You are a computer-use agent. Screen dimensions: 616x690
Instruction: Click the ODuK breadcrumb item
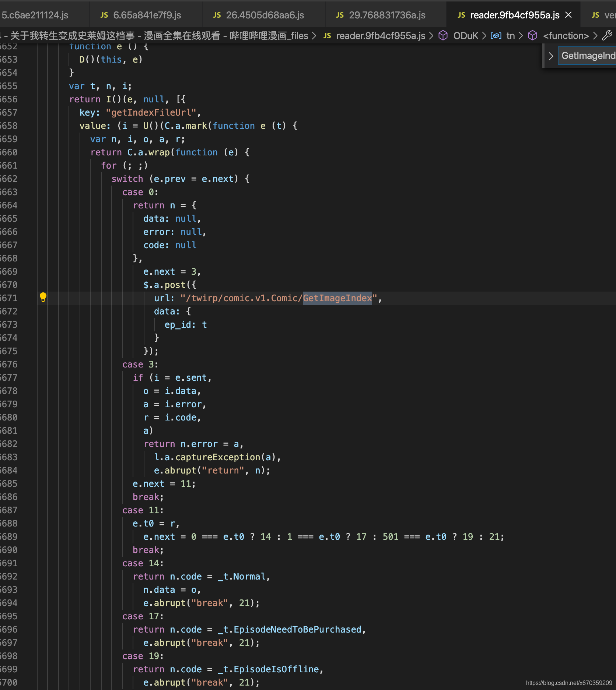coord(465,36)
